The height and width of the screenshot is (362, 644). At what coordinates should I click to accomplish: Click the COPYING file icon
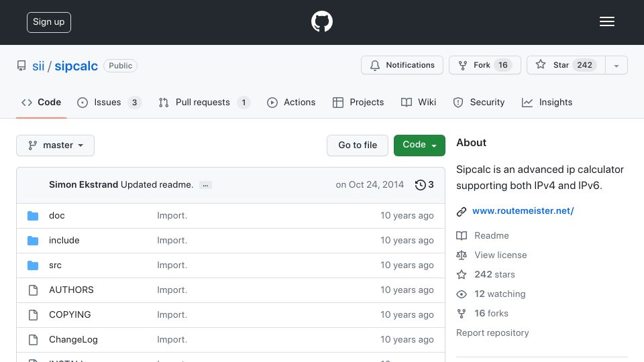click(34, 315)
